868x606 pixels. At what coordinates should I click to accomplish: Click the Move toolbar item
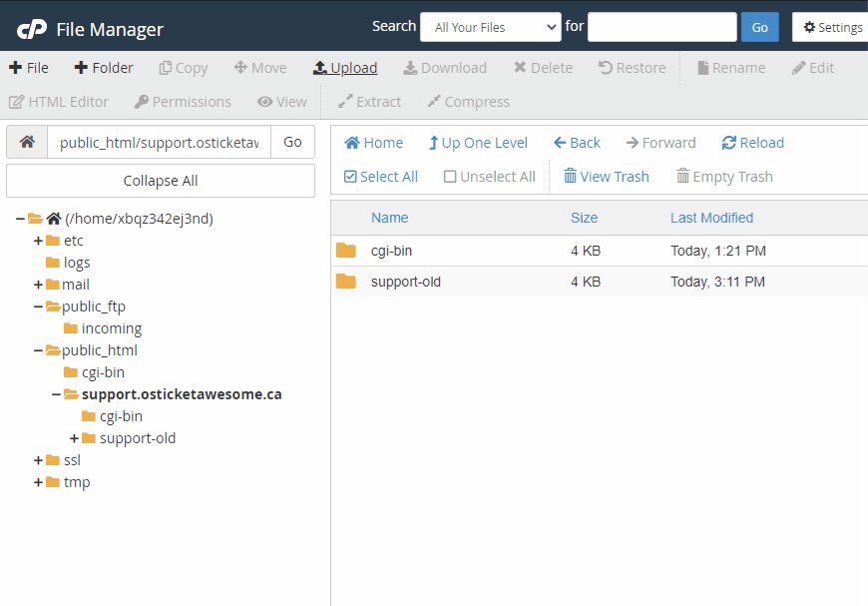pyautogui.click(x=260, y=68)
